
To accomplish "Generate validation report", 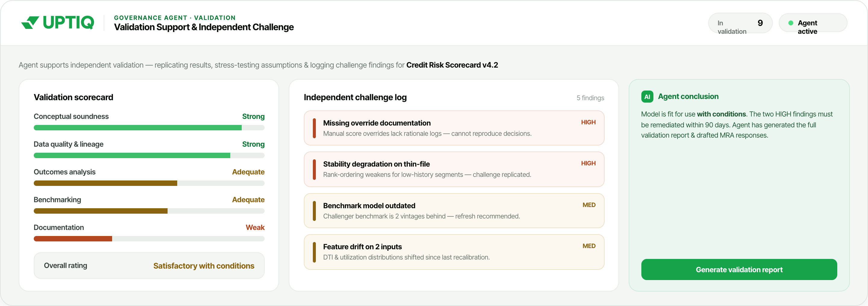I will pyautogui.click(x=739, y=269).
